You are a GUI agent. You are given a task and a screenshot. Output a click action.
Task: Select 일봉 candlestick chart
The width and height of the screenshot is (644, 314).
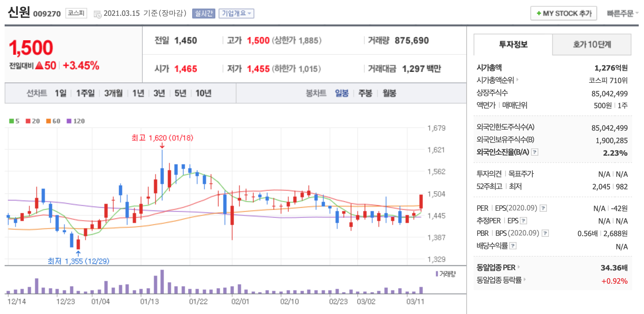tap(342, 93)
